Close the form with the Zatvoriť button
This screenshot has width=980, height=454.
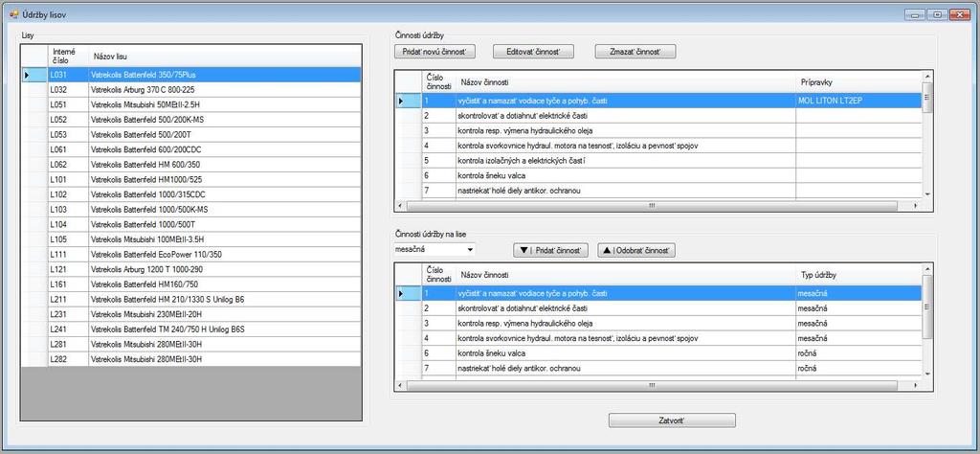tap(672, 420)
